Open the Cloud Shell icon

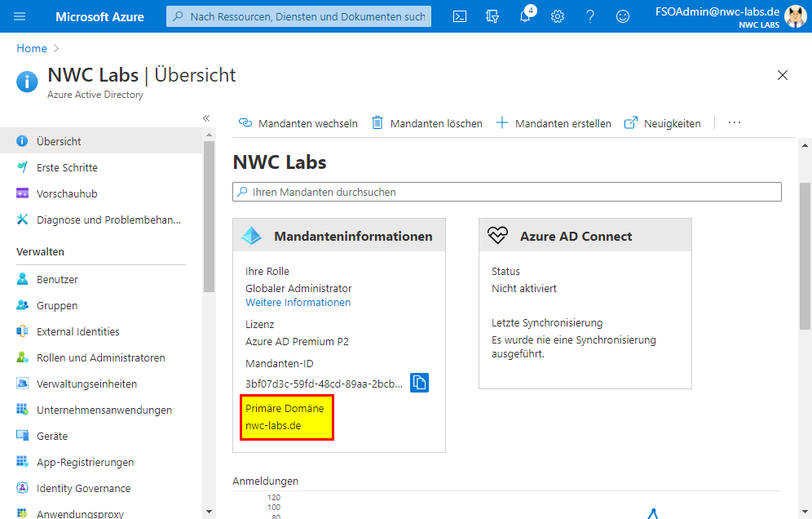460,16
